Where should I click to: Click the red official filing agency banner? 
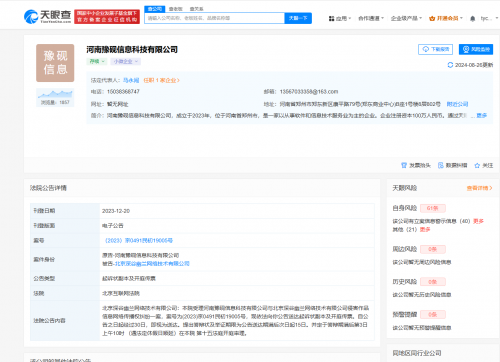tap(107, 16)
